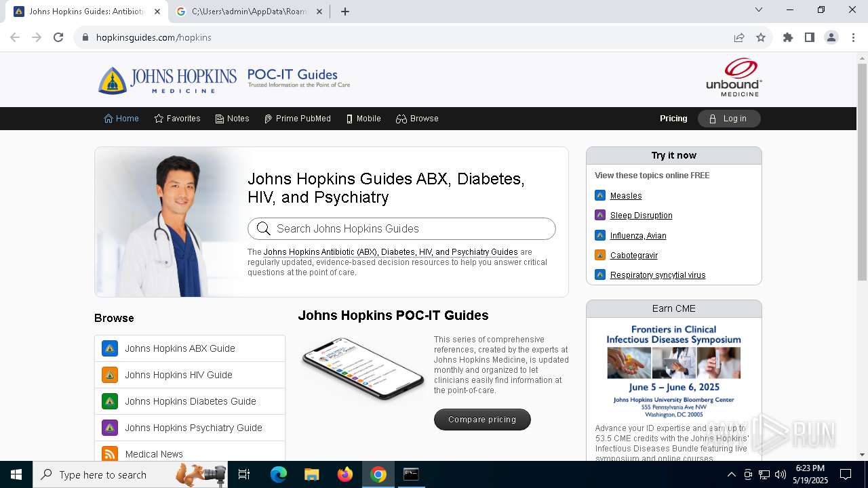This screenshot has height=488, width=868.
Task: Reload the Hopkins Guides page
Action: tap(58, 37)
